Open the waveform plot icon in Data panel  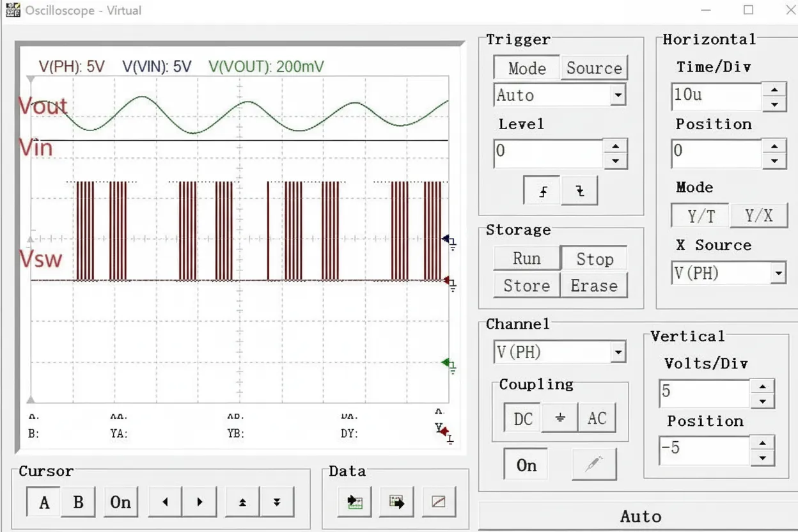tap(439, 502)
